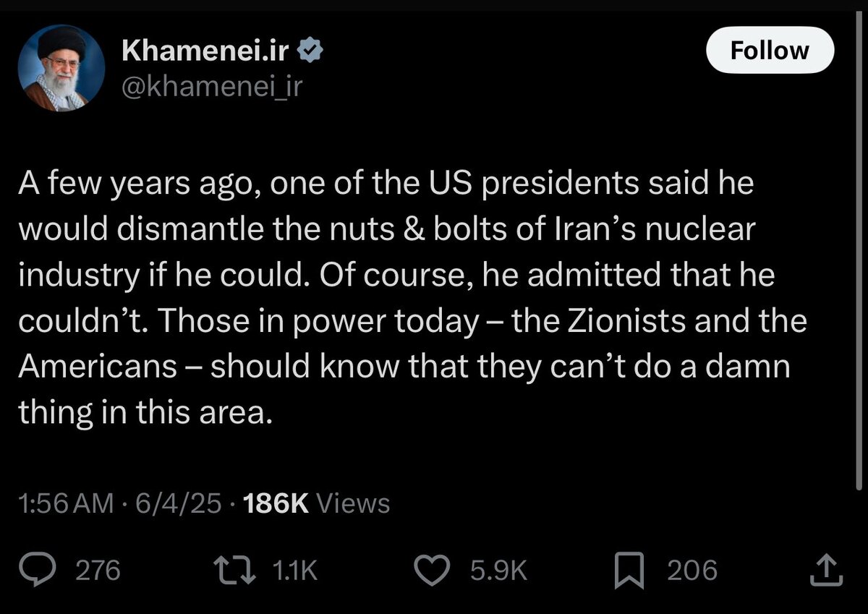
Task: Click the Khamenei.ir display name
Action: 205,51
